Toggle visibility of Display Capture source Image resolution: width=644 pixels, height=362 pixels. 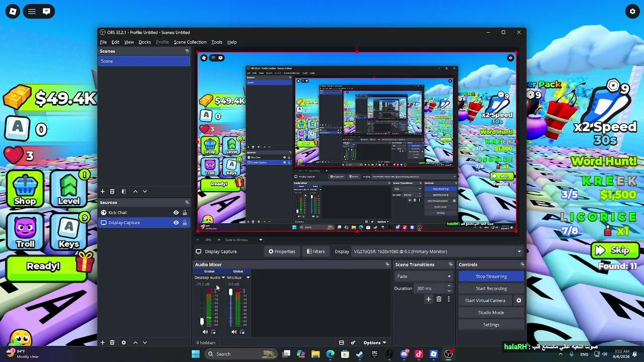tap(176, 223)
